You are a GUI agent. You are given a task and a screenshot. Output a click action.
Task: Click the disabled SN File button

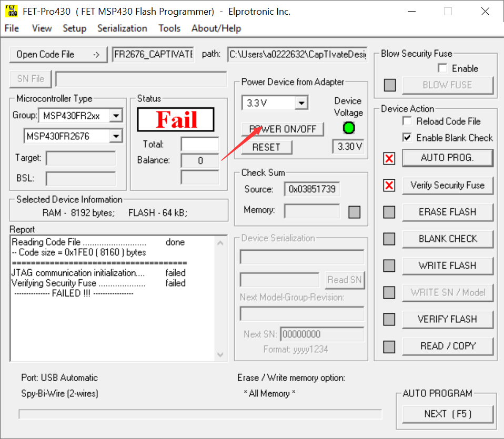click(31, 79)
